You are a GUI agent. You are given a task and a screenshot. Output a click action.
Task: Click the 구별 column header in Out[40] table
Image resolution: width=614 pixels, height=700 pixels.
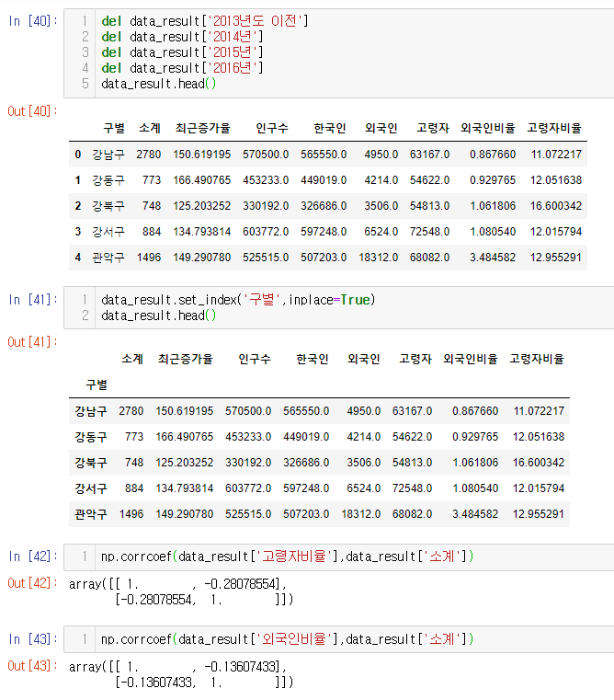pos(113,128)
